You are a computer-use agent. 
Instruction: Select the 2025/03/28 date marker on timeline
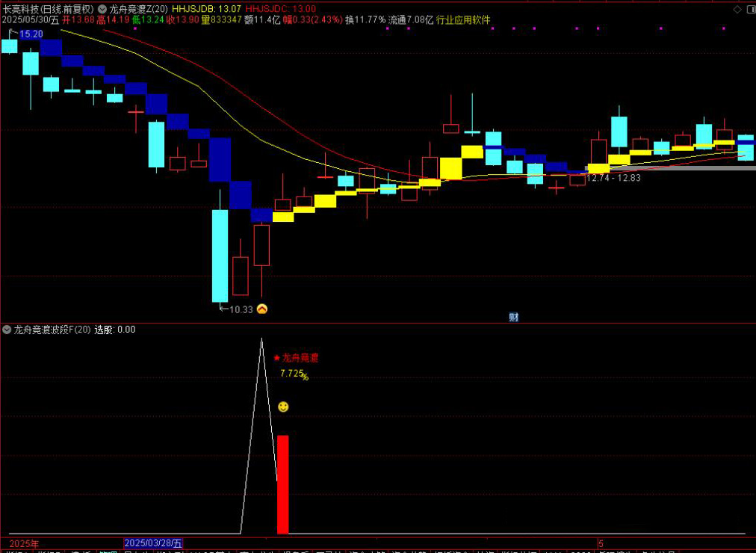tap(153, 543)
